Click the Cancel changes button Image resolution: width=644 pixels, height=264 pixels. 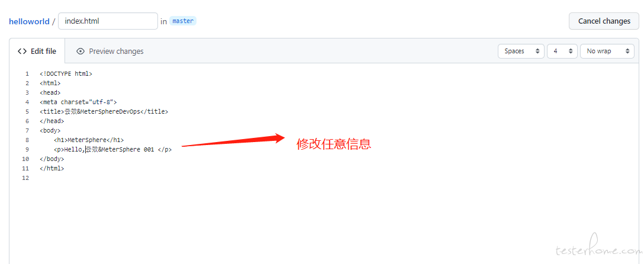[x=604, y=21]
